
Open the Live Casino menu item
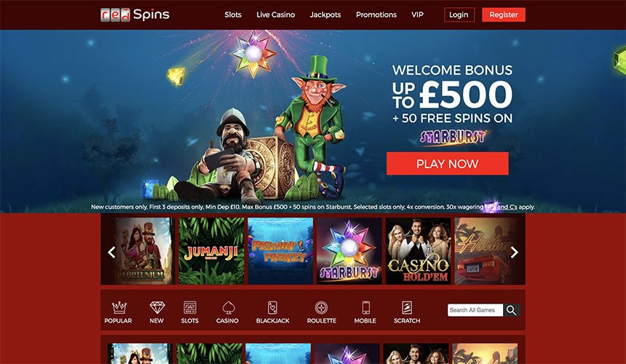(275, 15)
